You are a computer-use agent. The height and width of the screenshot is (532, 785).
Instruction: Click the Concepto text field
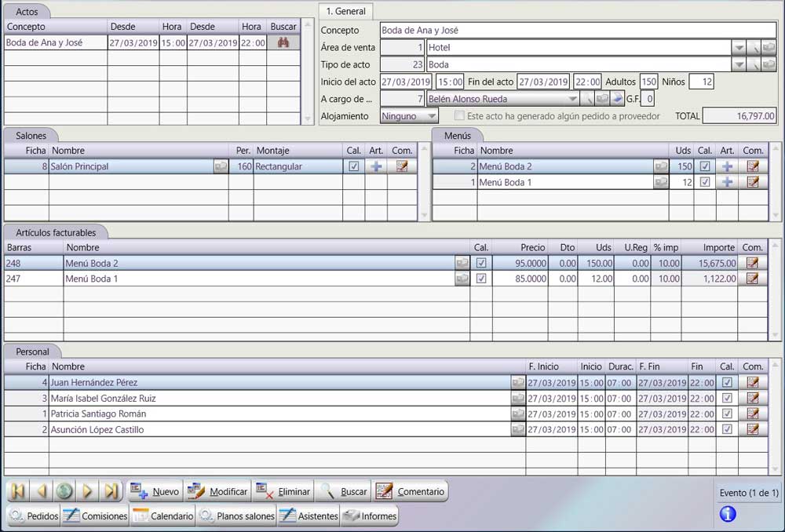coord(577,31)
